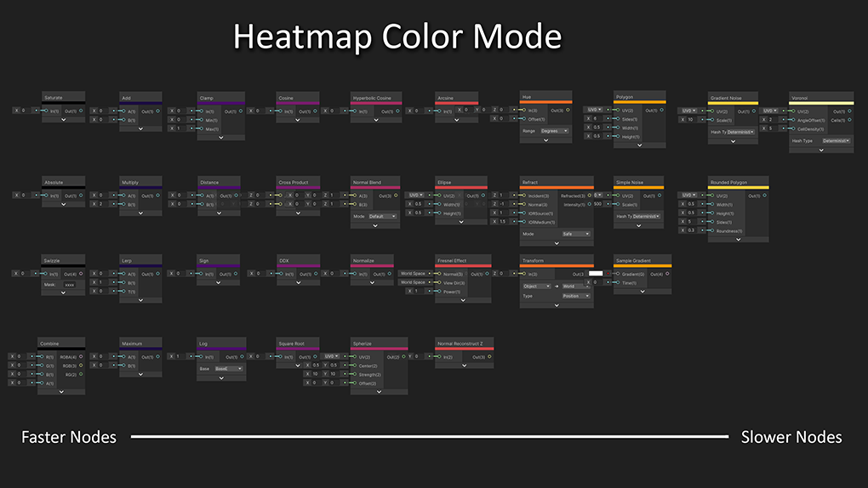Image resolution: width=868 pixels, height=488 pixels.
Task: Open the UV0 dropdown beside Gradient Noise node
Action: coord(688,111)
